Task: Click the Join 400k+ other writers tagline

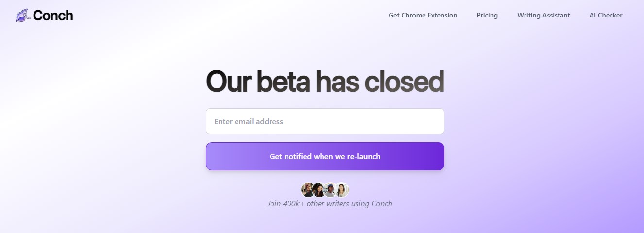Action: 330,204
